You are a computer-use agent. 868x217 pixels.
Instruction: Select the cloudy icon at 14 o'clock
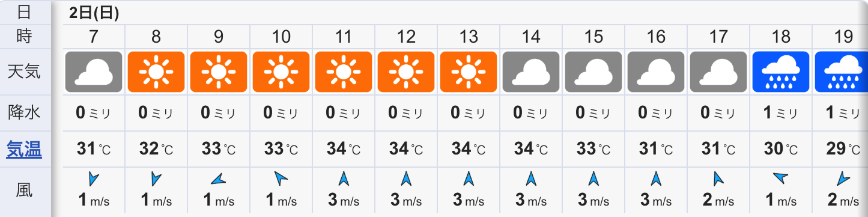[531, 72]
